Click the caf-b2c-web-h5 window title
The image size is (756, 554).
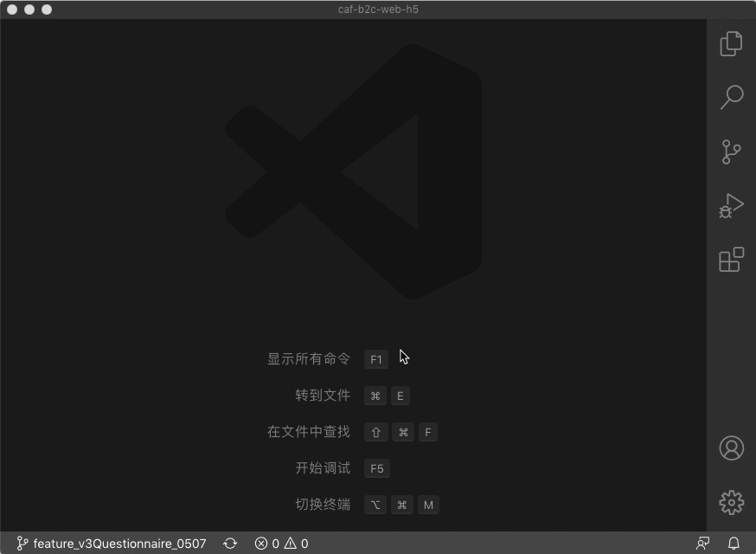(378, 10)
